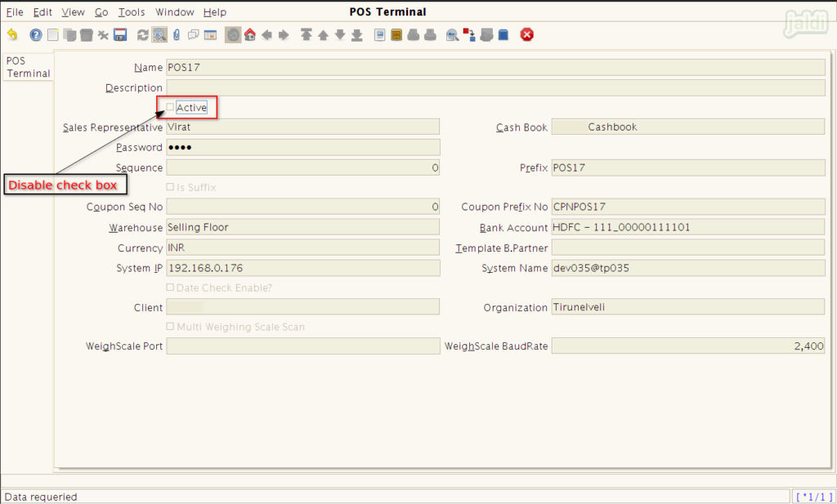Click the WeighScale BaudRate field showing 2,400
The image size is (837, 504).
[688, 346]
